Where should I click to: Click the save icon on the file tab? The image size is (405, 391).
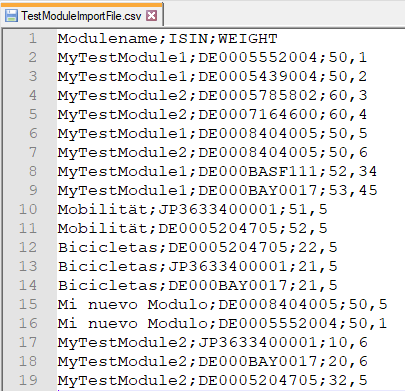coord(11,16)
